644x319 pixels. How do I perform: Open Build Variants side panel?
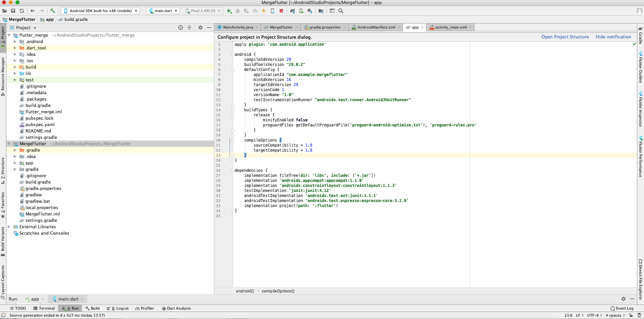[x=3, y=242]
